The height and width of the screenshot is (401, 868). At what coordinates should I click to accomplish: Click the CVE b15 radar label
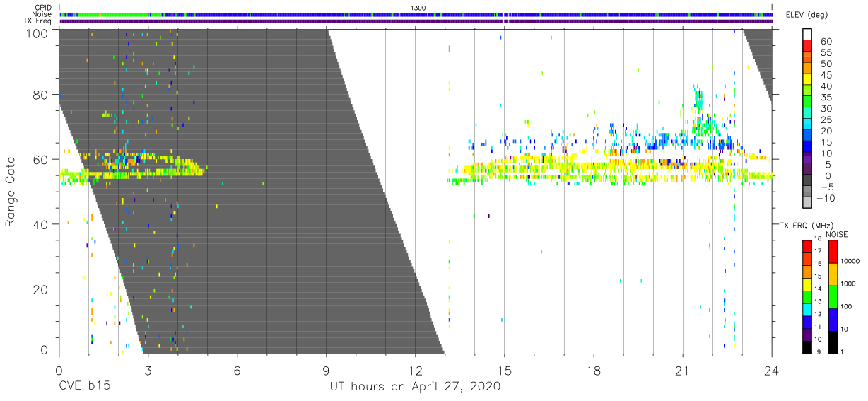point(84,387)
